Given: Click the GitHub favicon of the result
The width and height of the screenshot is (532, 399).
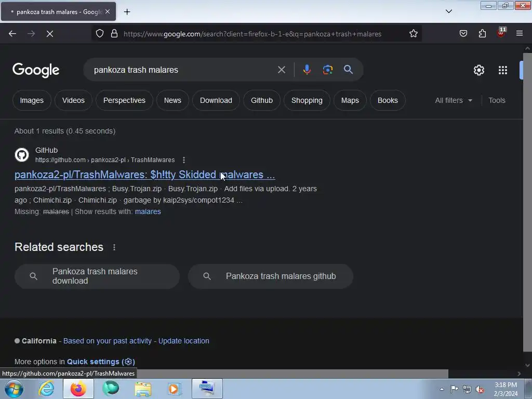Looking at the screenshot, I should pyautogui.click(x=22, y=155).
